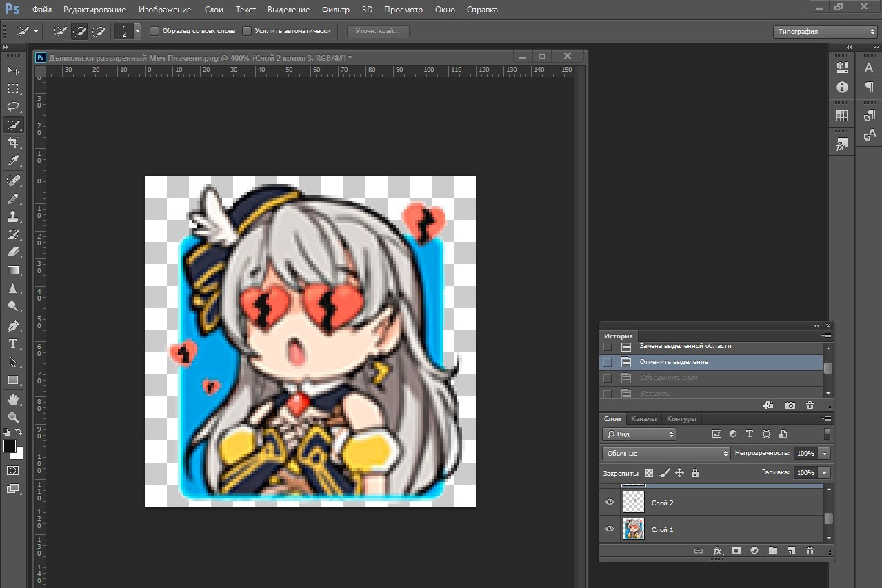Click the 'Уточн. край...' button
This screenshot has height=588, width=882.
tap(378, 31)
